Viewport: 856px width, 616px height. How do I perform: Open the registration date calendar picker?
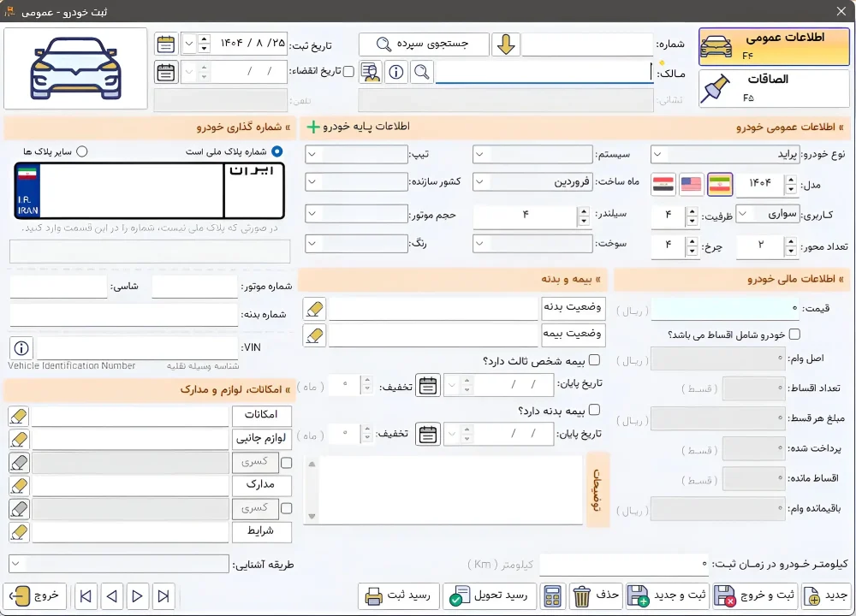165,44
